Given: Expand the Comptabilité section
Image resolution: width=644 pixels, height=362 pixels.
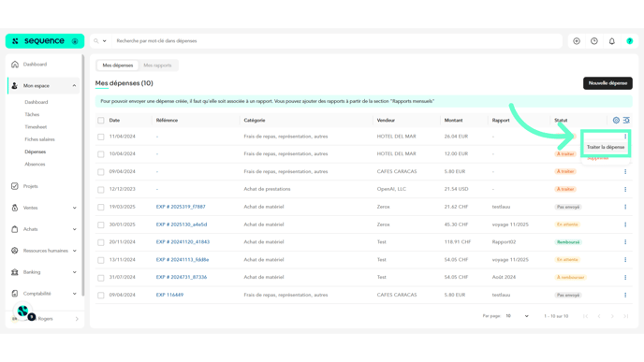Looking at the screenshot, I should click(74, 294).
